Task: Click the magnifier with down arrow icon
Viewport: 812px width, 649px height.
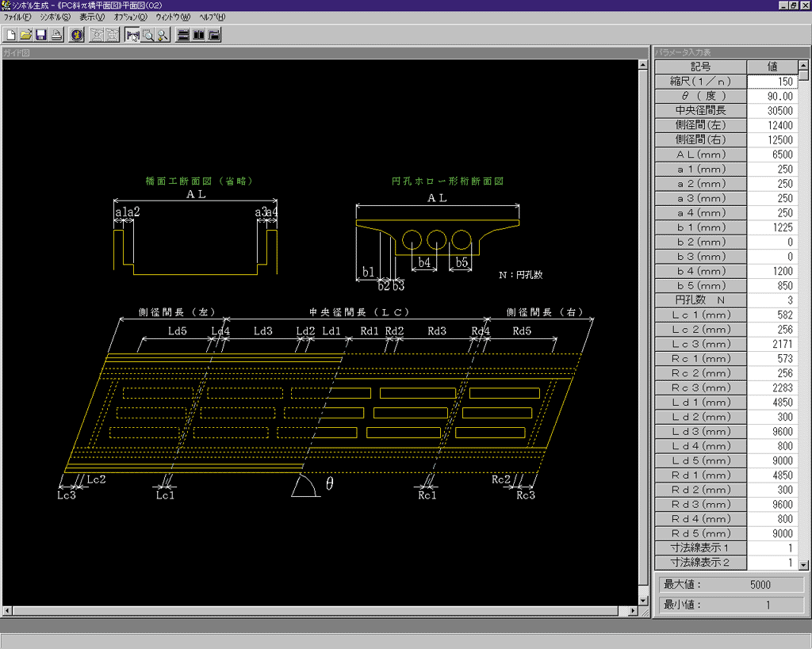Action: [163, 35]
